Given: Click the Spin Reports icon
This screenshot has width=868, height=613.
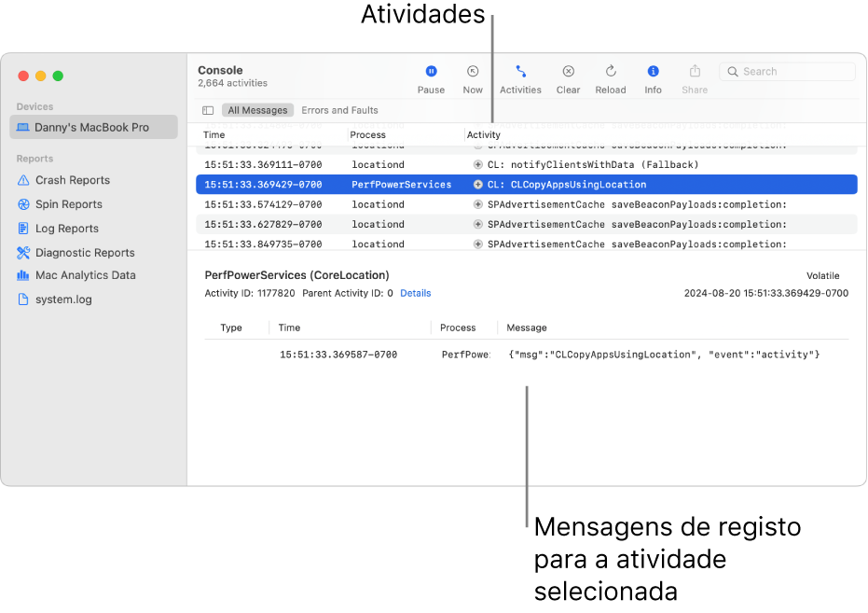Looking at the screenshot, I should [23, 204].
